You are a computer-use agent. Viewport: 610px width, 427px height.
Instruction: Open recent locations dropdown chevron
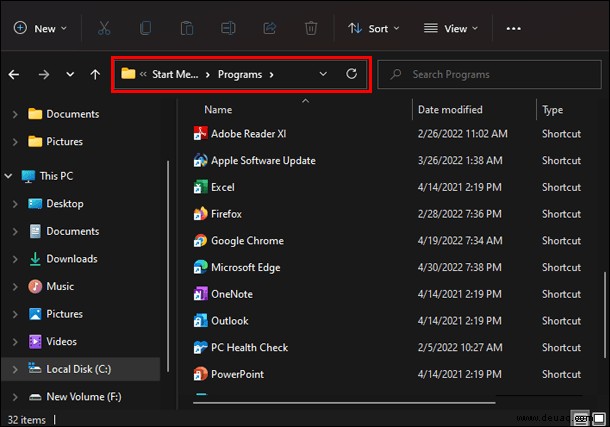[70, 74]
